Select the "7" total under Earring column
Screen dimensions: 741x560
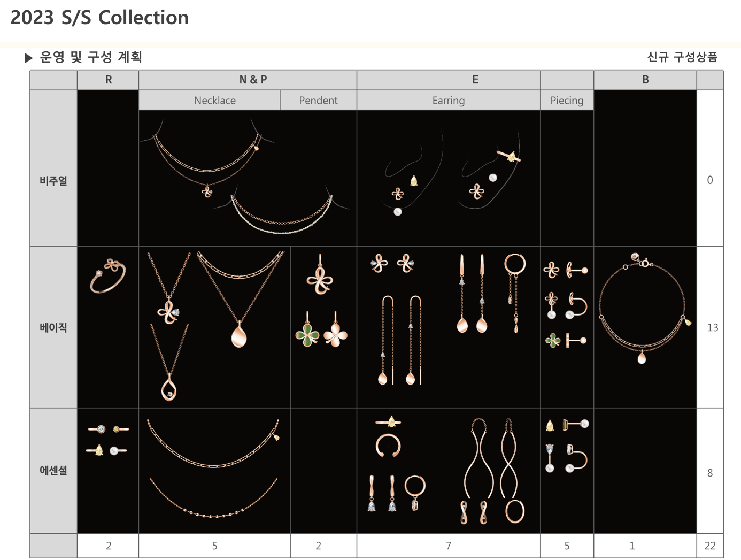coord(449,546)
